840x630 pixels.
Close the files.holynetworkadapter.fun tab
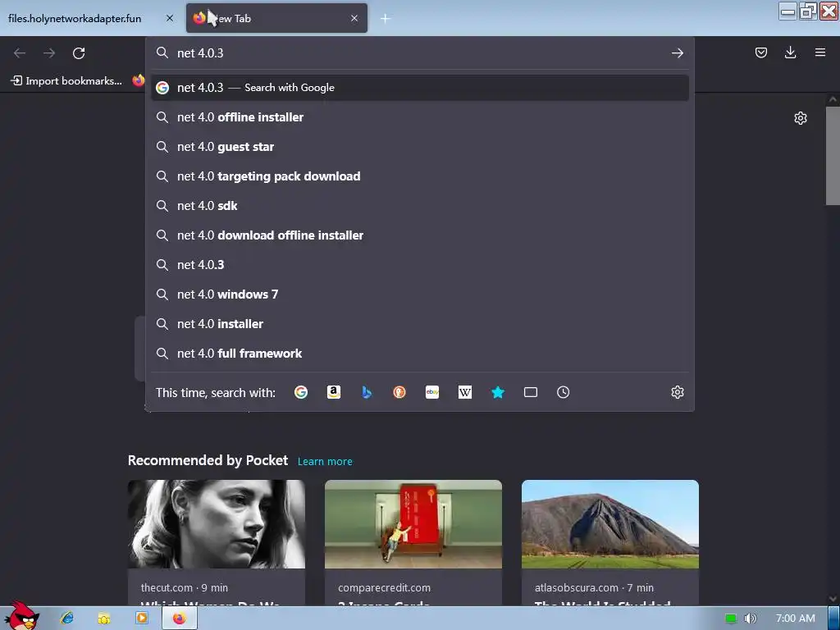169,18
